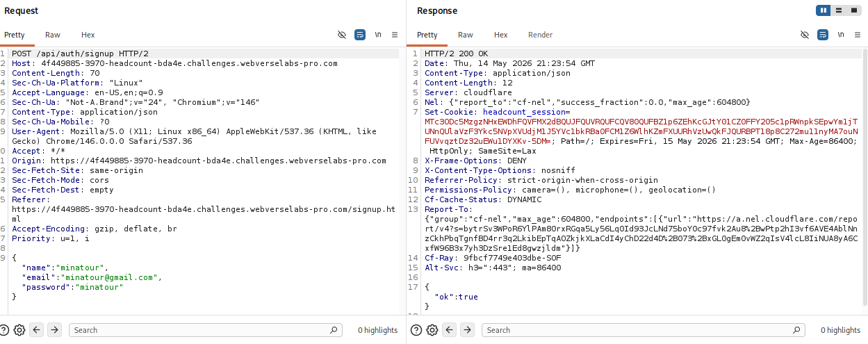This screenshot has width=868, height=344.
Task: Select the Raw tab in Request
Action: 53,35
